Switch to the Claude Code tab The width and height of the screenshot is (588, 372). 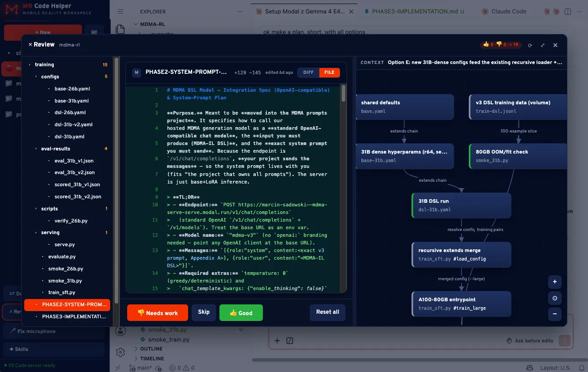point(504,11)
